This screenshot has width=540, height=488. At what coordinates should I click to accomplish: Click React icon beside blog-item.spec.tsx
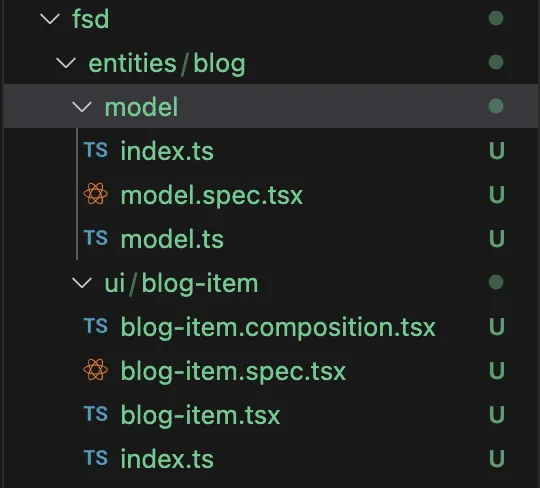click(96, 370)
